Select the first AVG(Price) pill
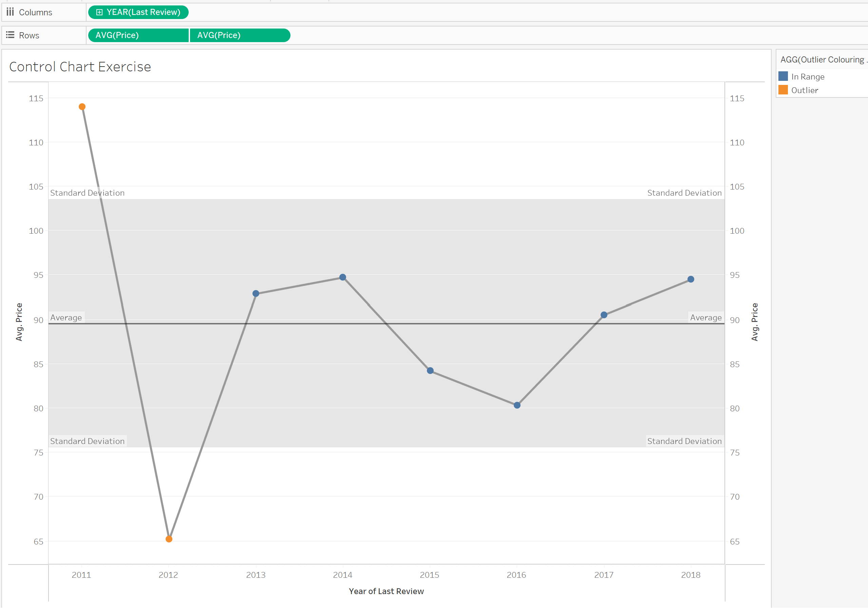This screenshot has width=868, height=608. [138, 35]
